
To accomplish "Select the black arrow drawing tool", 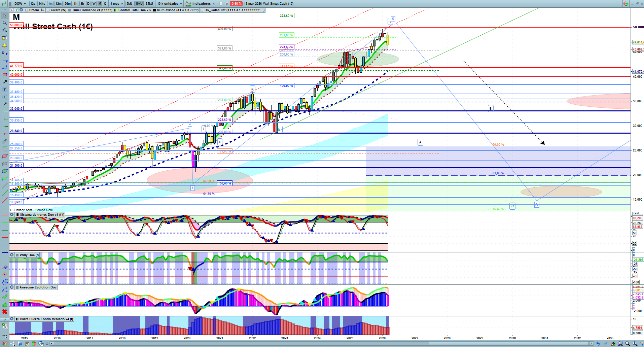I will (5, 82).
